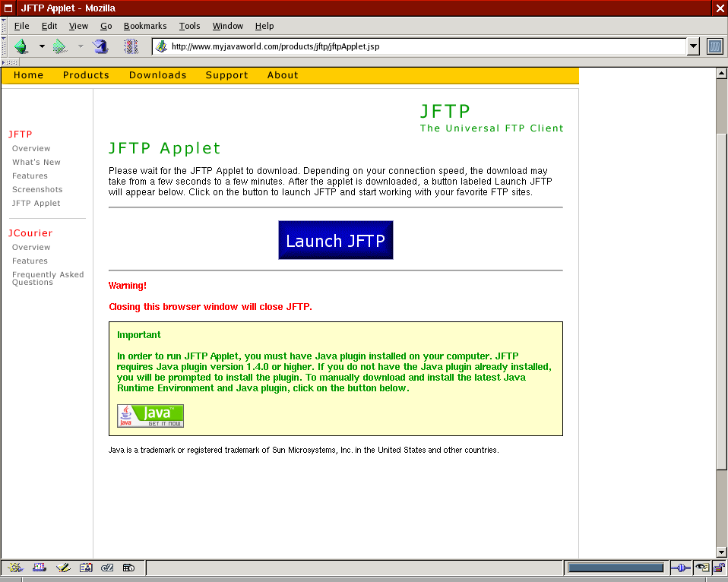This screenshot has height=582, width=728.
Task: Click the Forward navigation arrow
Action: tap(60, 46)
